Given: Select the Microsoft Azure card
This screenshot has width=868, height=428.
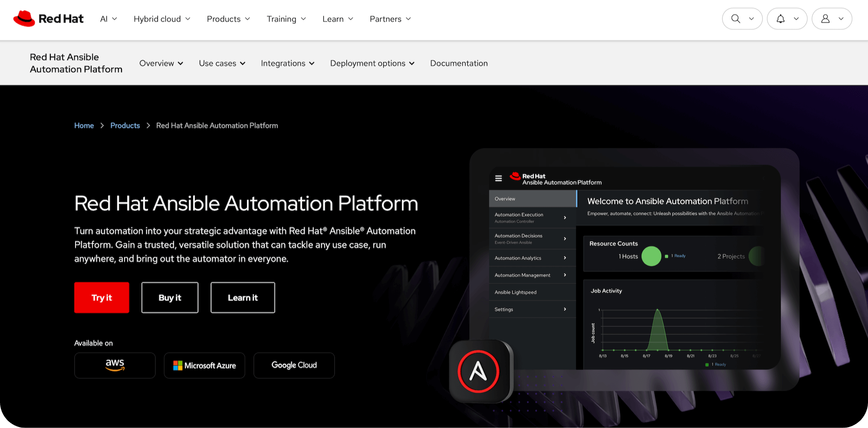Looking at the screenshot, I should click(204, 366).
